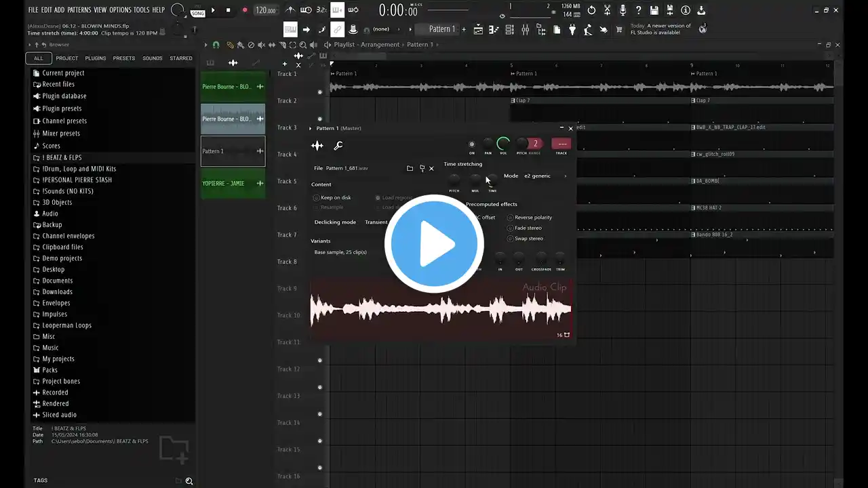Open the PATTERNS menu
Viewport: 868px width, 488px height.
(79, 10)
